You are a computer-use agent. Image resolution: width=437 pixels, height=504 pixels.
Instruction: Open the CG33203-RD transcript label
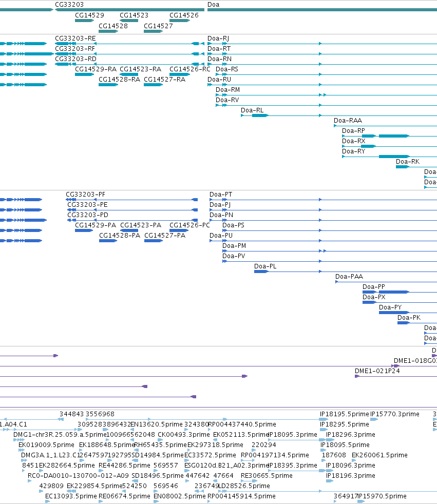point(75,59)
